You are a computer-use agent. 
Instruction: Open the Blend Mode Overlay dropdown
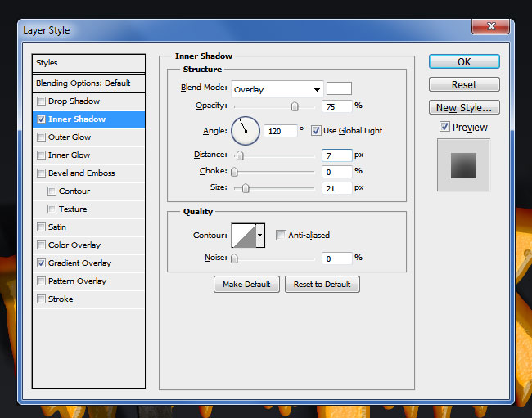(277, 89)
